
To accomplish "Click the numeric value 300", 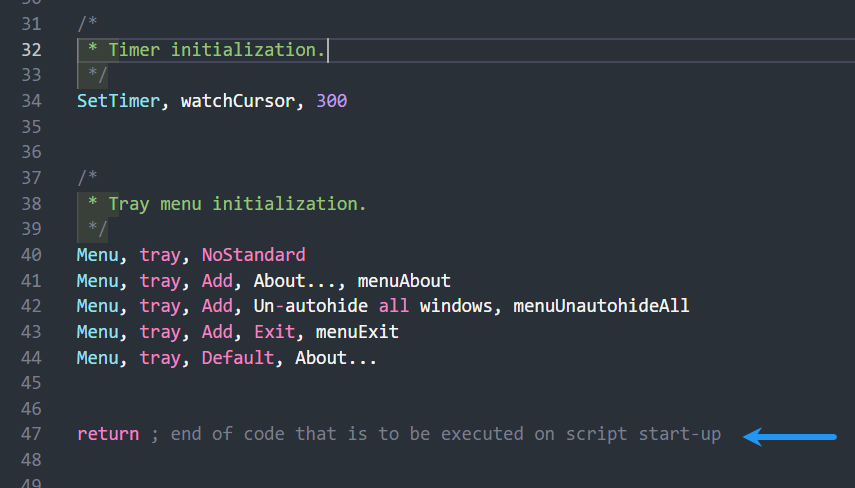I will pyautogui.click(x=331, y=101).
